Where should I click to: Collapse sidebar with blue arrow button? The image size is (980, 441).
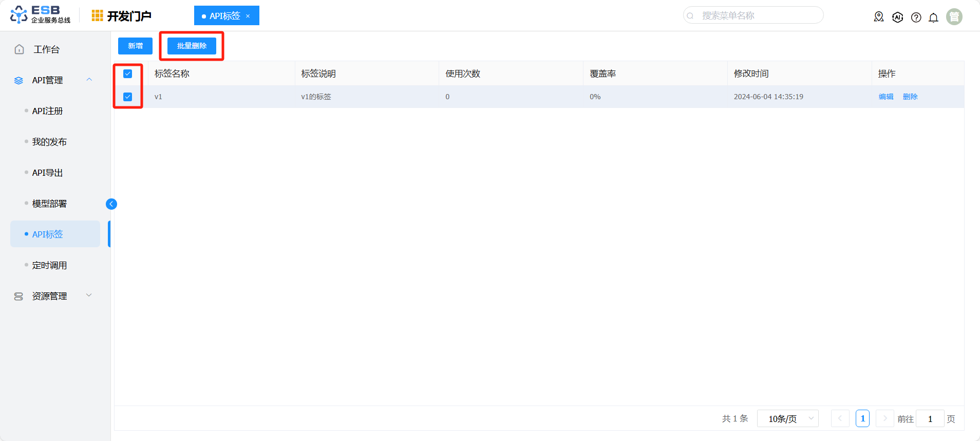(111, 204)
